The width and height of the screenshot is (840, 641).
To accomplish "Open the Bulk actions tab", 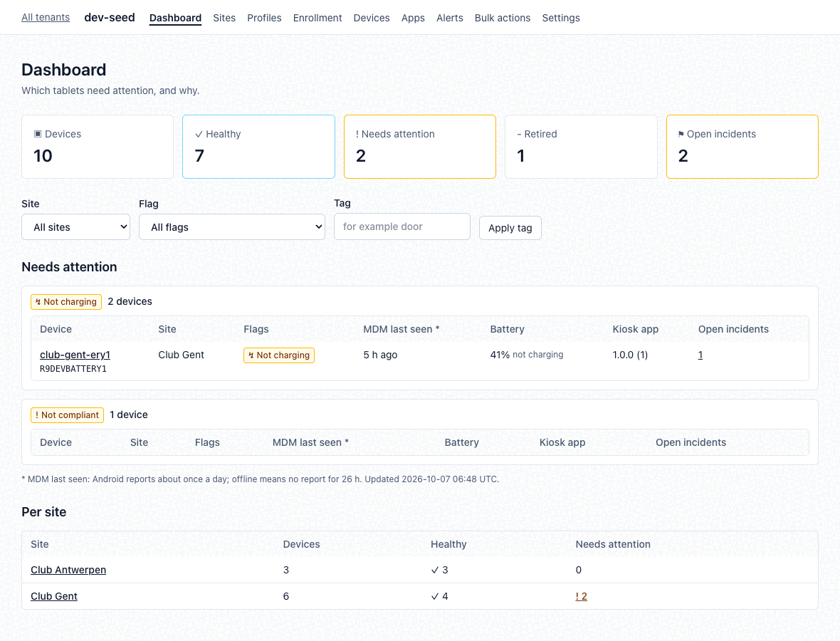I will pos(503,18).
